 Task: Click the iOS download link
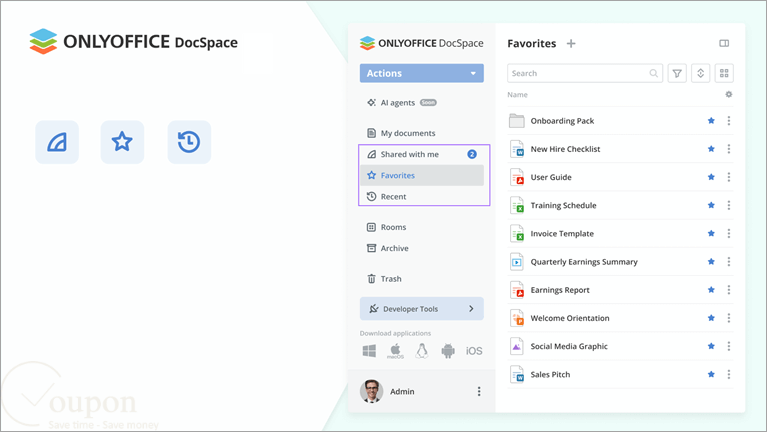474,351
